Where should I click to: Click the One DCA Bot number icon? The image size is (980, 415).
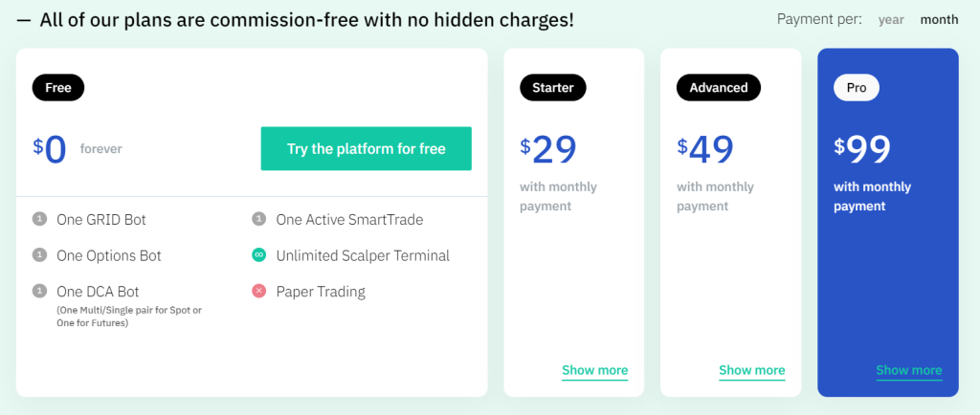39,291
